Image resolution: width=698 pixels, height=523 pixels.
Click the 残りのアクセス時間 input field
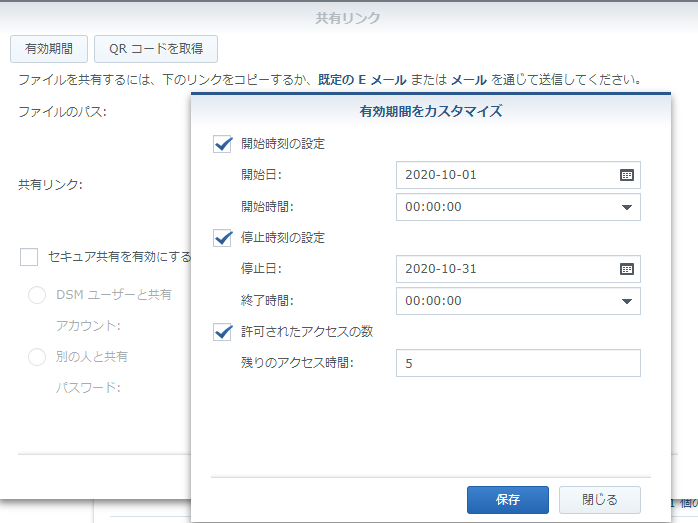coord(518,363)
